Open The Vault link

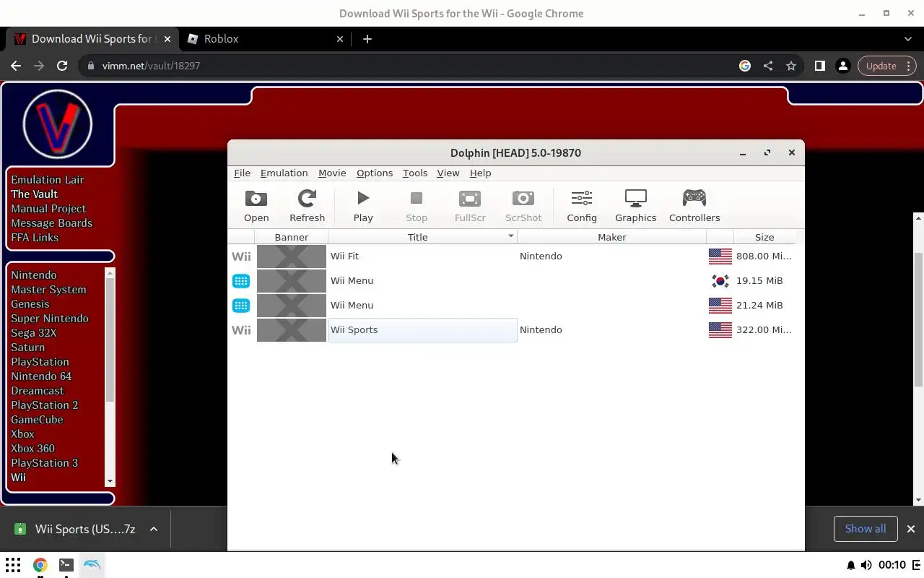[x=34, y=194]
